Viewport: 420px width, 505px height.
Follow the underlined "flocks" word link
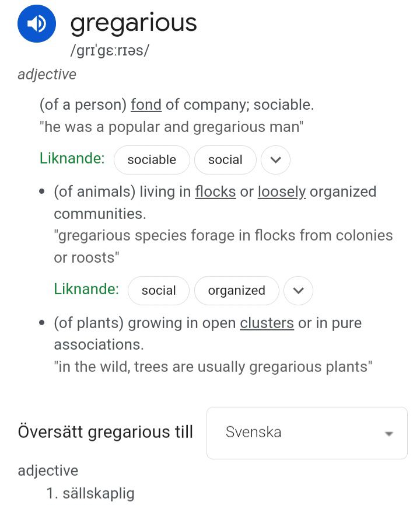coord(216,191)
